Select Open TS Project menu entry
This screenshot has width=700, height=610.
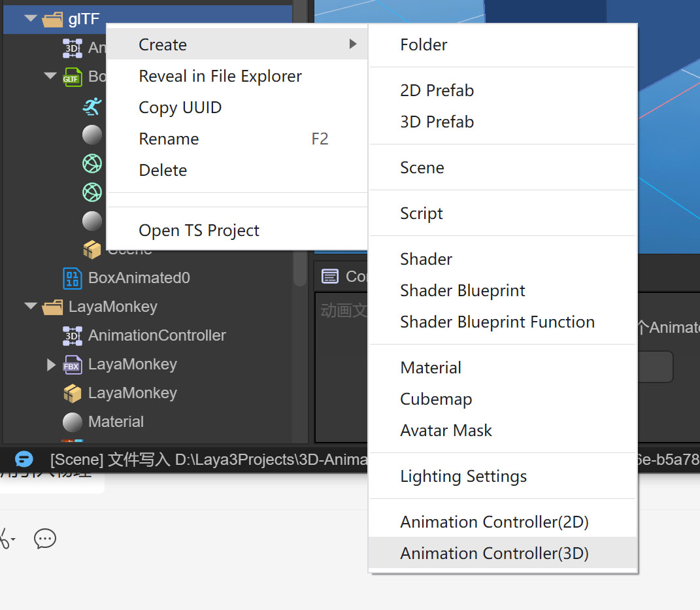click(199, 230)
